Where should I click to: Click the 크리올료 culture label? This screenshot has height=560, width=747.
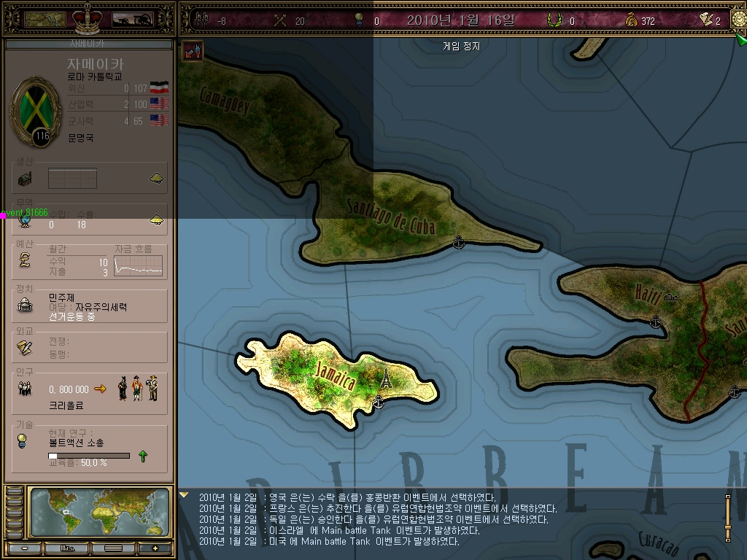click(66, 405)
